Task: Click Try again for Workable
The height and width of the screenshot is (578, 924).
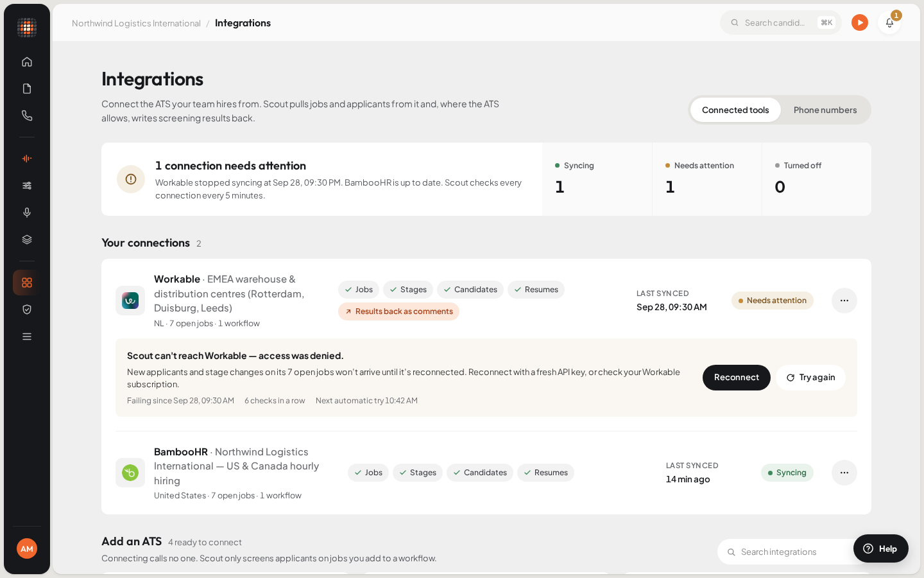Action: click(810, 378)
